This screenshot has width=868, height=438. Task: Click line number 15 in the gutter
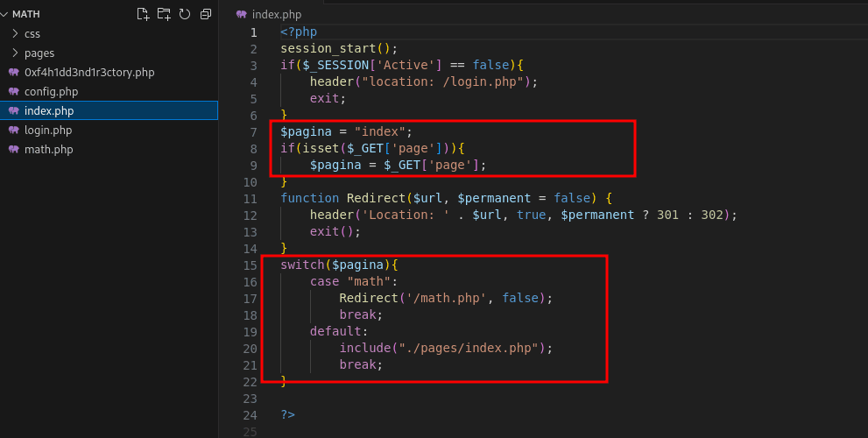click(251, 265)
